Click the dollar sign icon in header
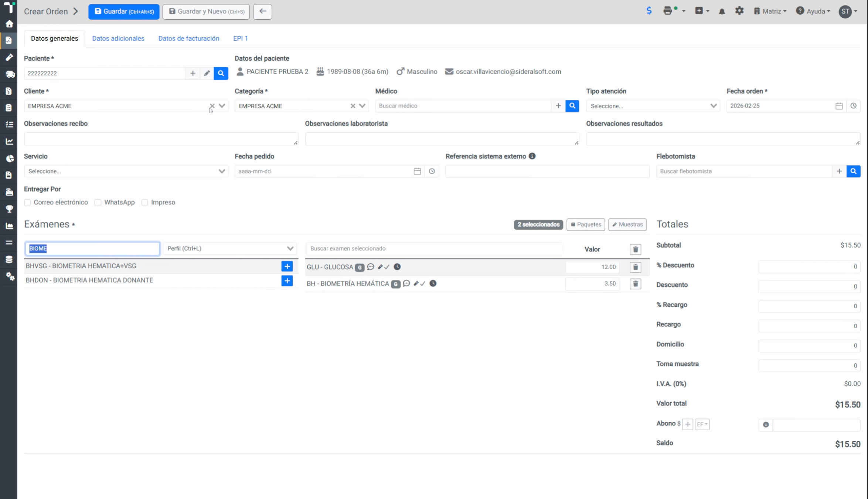The height and width of the screenshot is (499, 868). click(x=649, y=11)
